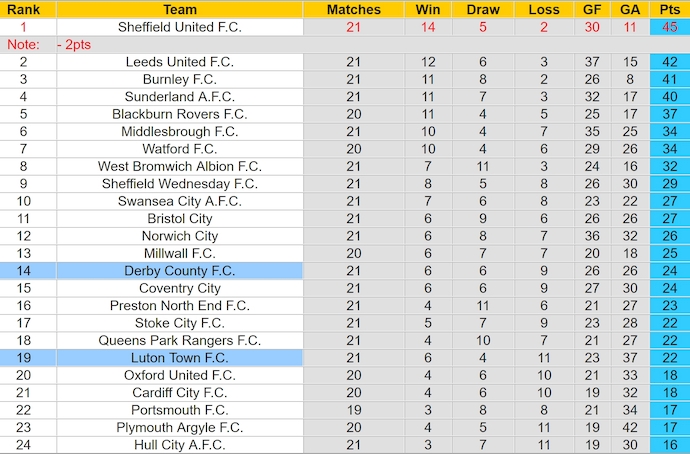Viewport: 690px width, 454px height.
Task: Click the Team column header
Action: pos(180,9)
